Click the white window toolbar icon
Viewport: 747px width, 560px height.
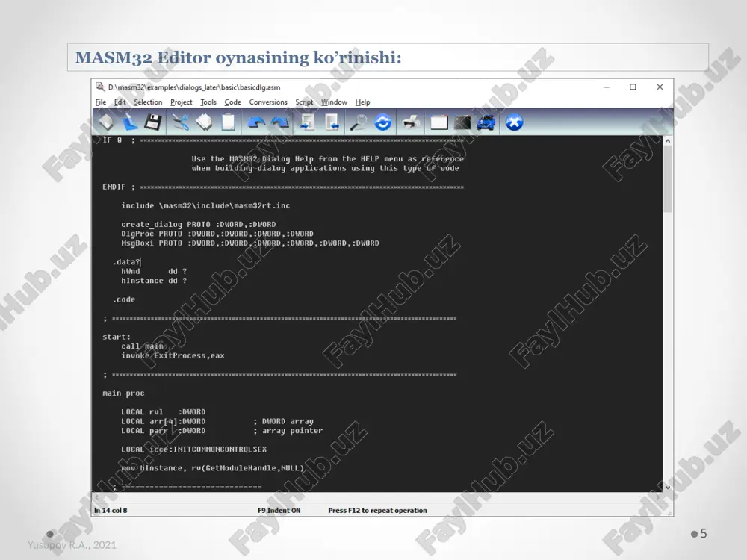click(x=439, y=123)
